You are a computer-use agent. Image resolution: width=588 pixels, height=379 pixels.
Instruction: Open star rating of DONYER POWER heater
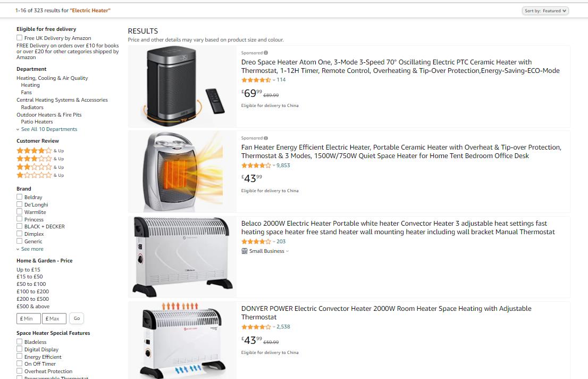click(x=256, y=327)
